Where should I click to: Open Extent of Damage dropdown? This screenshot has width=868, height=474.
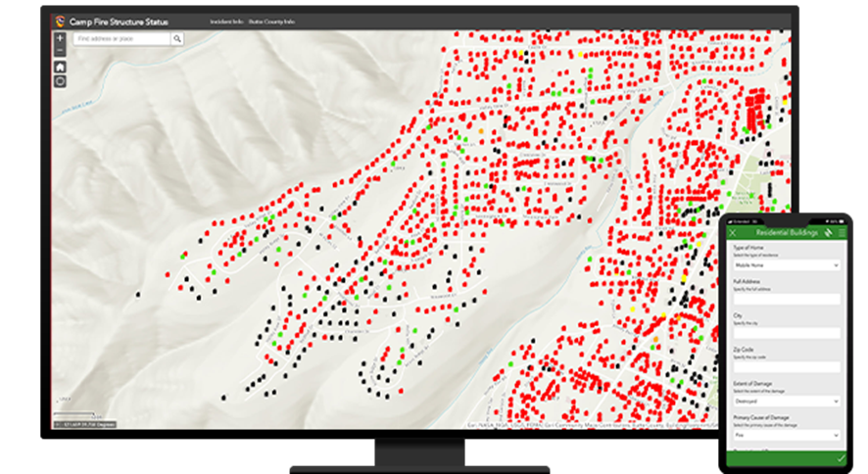click(786, 402)
